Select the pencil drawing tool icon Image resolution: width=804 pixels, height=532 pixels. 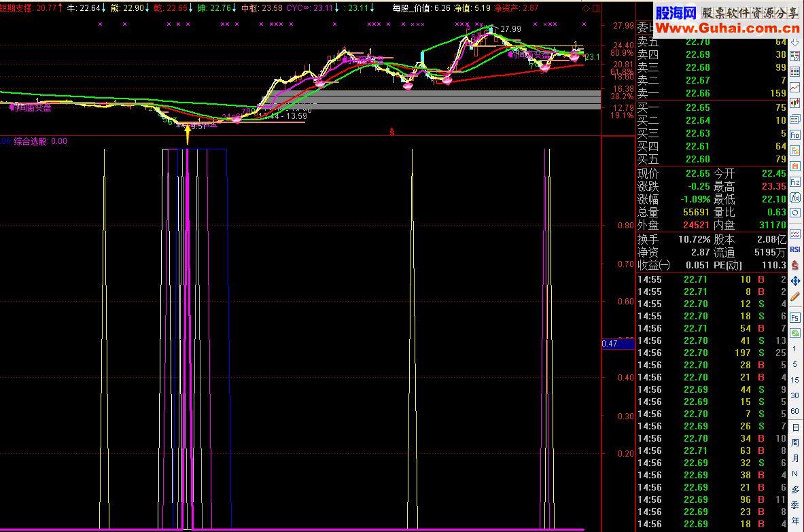[x=794, y=296]
